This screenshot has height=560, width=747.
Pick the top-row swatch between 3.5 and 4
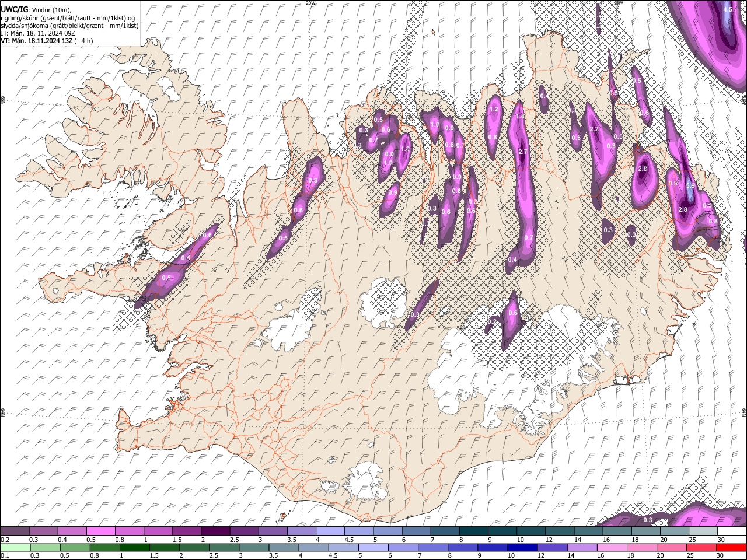302,531
